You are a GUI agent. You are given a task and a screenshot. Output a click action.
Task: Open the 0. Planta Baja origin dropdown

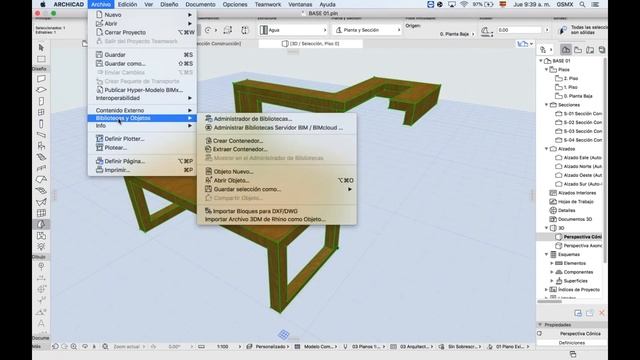[457, 34]
